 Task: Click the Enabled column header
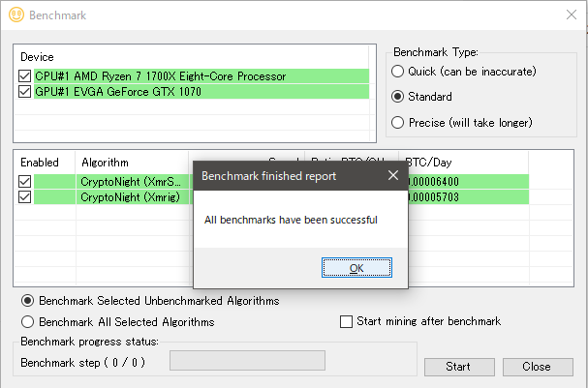(40, 163)
